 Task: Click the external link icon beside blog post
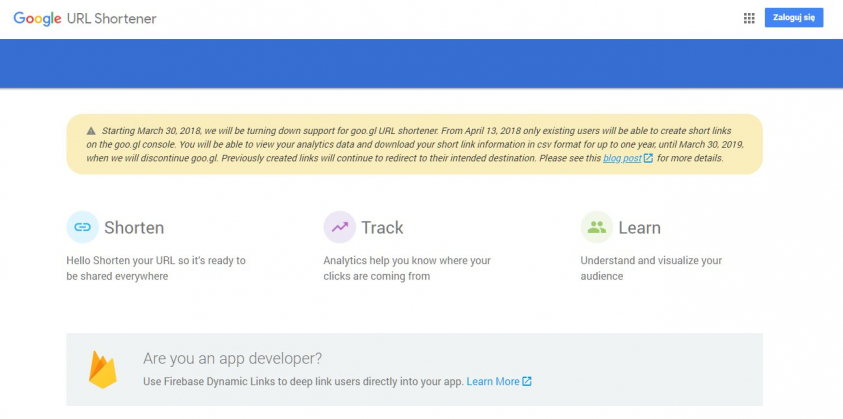click(x=648, y=158)
